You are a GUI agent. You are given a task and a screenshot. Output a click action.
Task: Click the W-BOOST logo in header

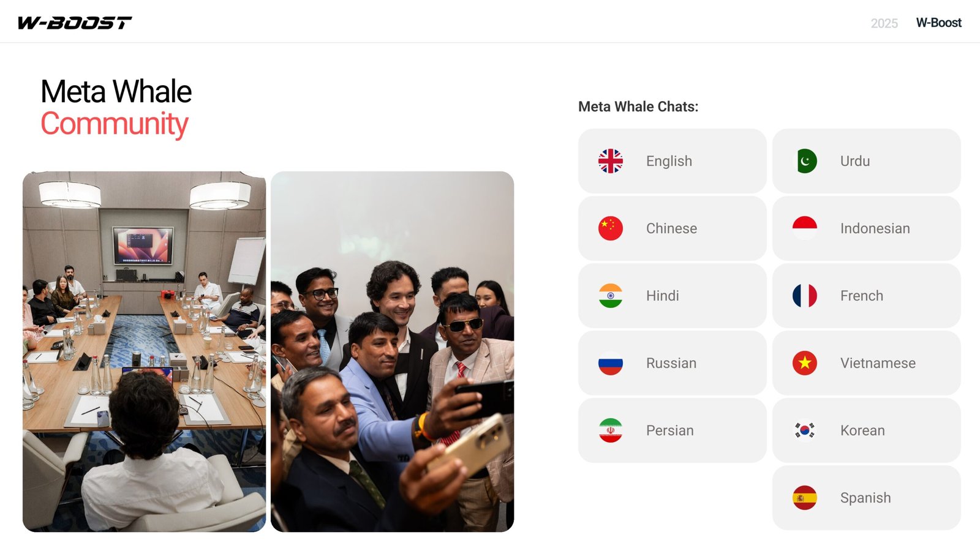[75, 23]
